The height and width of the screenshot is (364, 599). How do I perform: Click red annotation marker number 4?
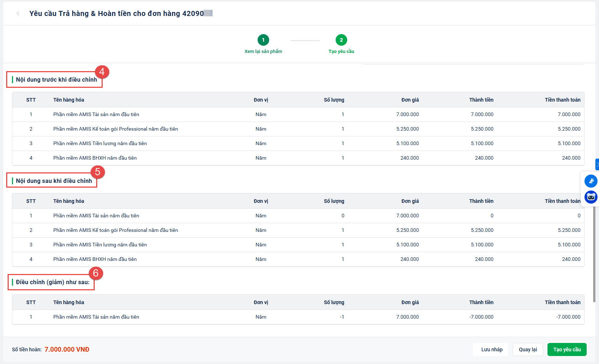102,71
